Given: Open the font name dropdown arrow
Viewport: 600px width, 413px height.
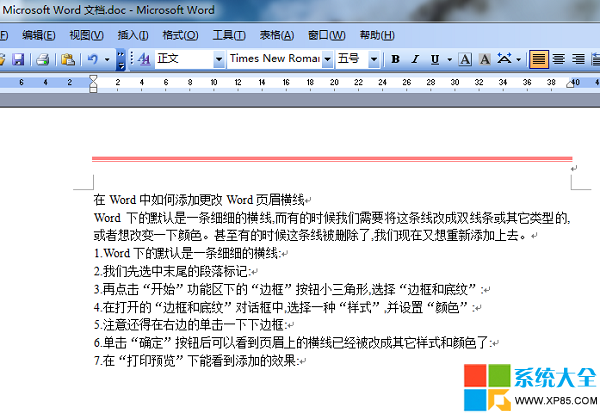Looking at the screenshot, I should [x=328, y=59].
